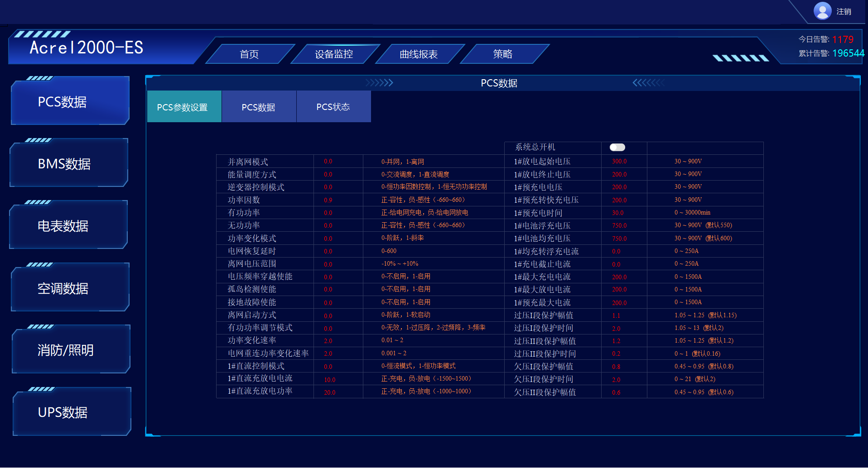Viewport: 868px width, 468px height.
Task: Open the 逆变器控制模式 setting field
Action: pos(328,186)
